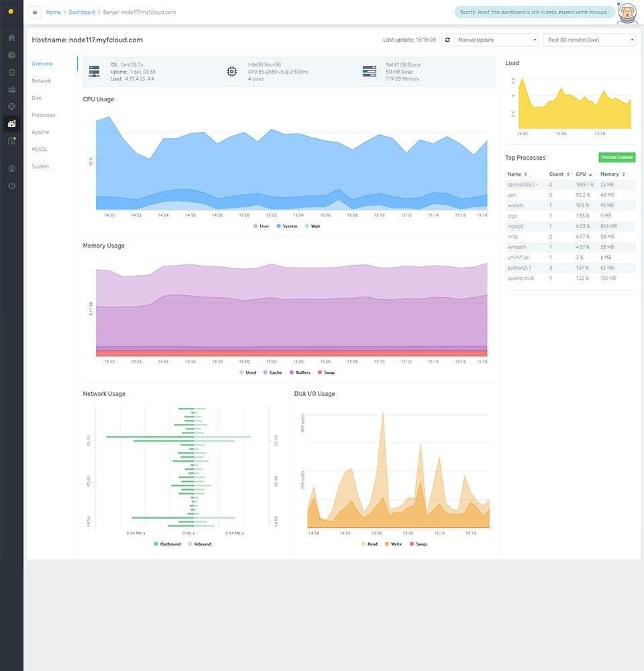Switch to the MySQL tab

40,150
